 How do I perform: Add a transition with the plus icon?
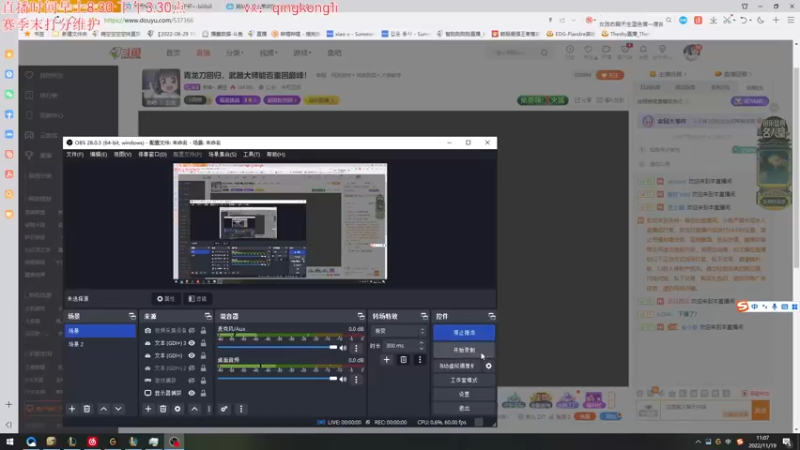pyautogui.click(x=386, y=360)
